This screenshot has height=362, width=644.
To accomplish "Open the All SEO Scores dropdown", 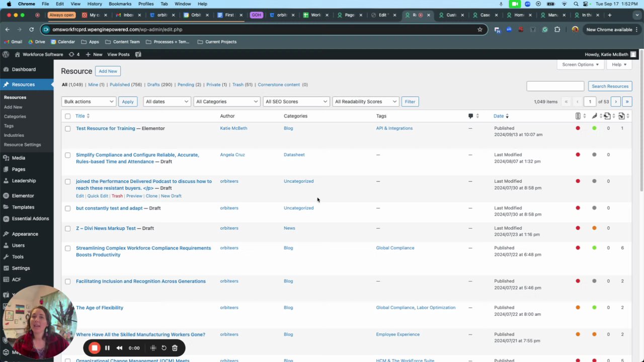I will (x=296, y=102).
